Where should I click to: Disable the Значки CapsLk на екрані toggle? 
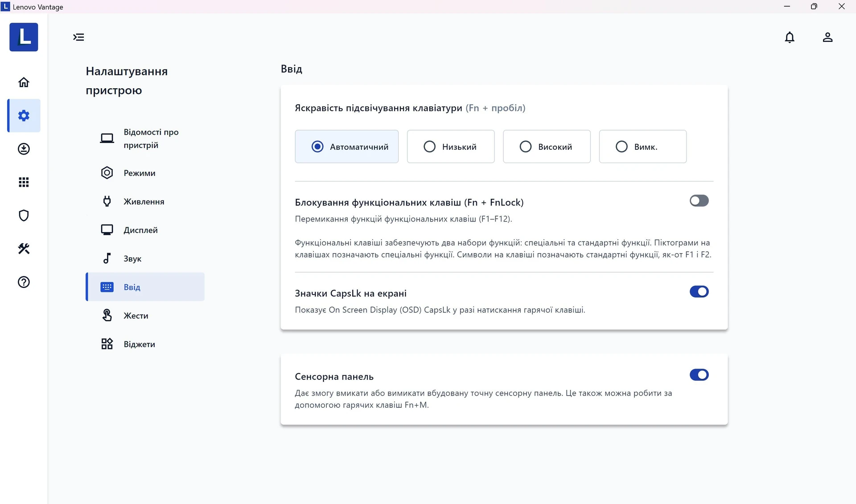[699, 292]
